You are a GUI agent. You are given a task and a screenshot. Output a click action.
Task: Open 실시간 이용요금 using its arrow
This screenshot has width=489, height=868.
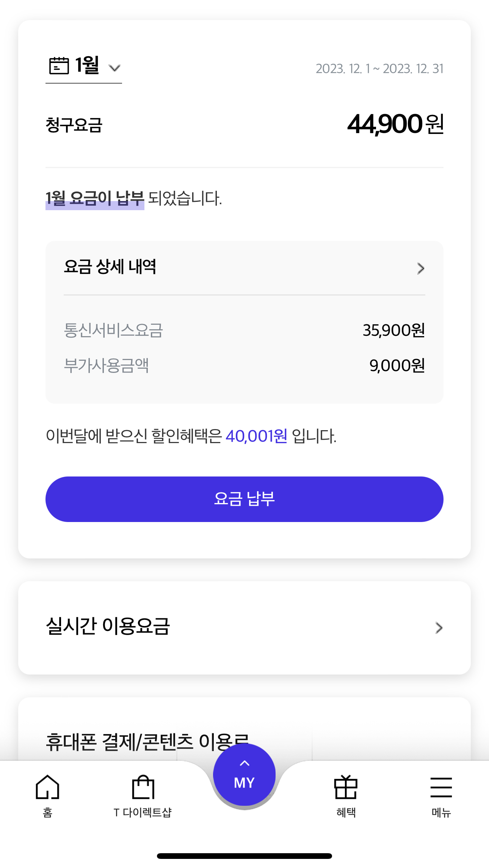coord(439,628)
